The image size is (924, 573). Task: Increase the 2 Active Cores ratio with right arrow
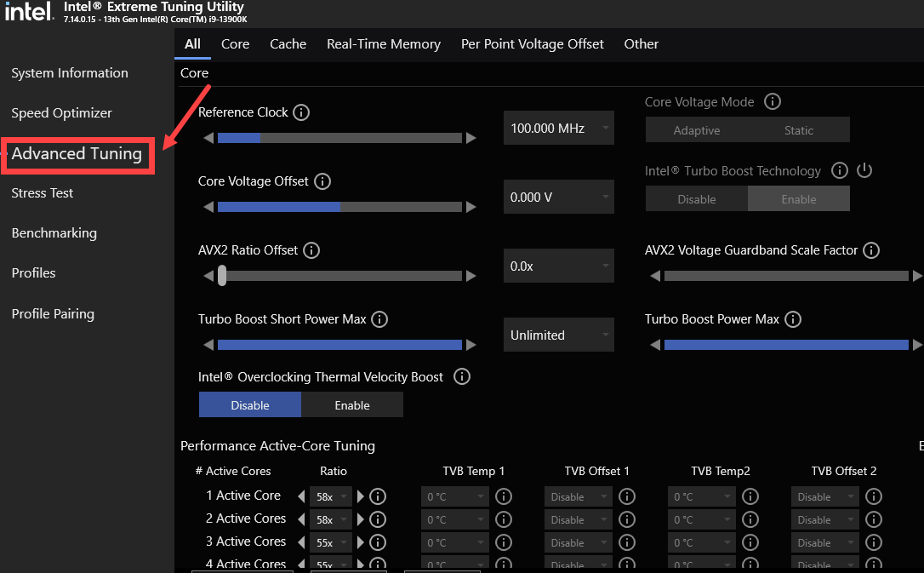(361, 519)
